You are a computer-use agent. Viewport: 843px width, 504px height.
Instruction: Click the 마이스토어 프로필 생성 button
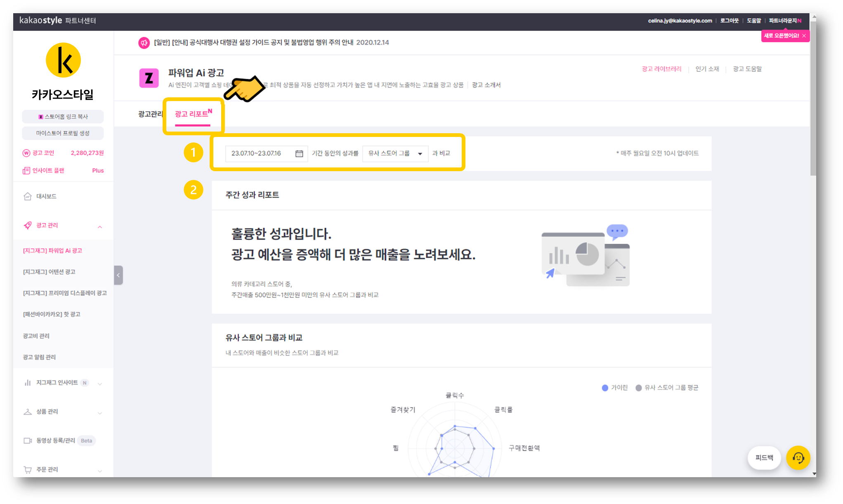[x=63, y=133]
